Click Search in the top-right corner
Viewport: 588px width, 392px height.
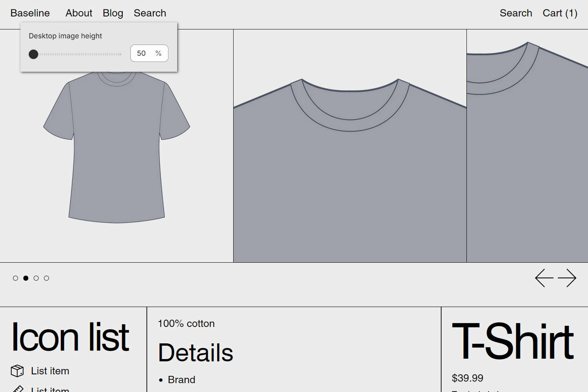pyautogui.click(x=516, y=13)
